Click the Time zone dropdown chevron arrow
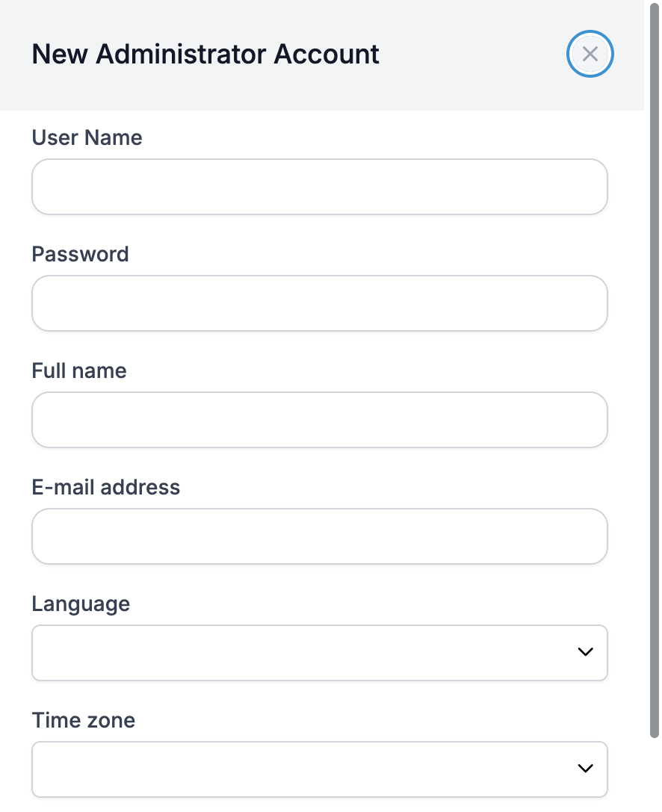Viewport: 662px width, 812px height. (585, 769)
